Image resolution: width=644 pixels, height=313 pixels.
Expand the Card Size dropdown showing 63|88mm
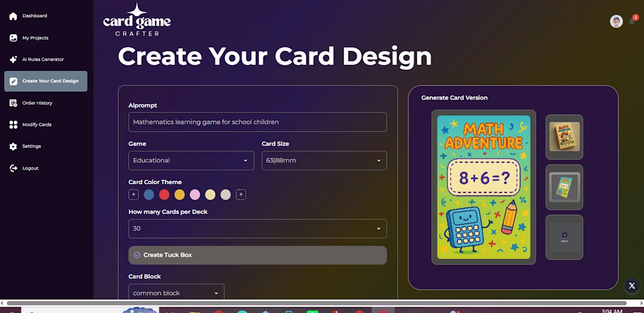(x=324, y=160)
